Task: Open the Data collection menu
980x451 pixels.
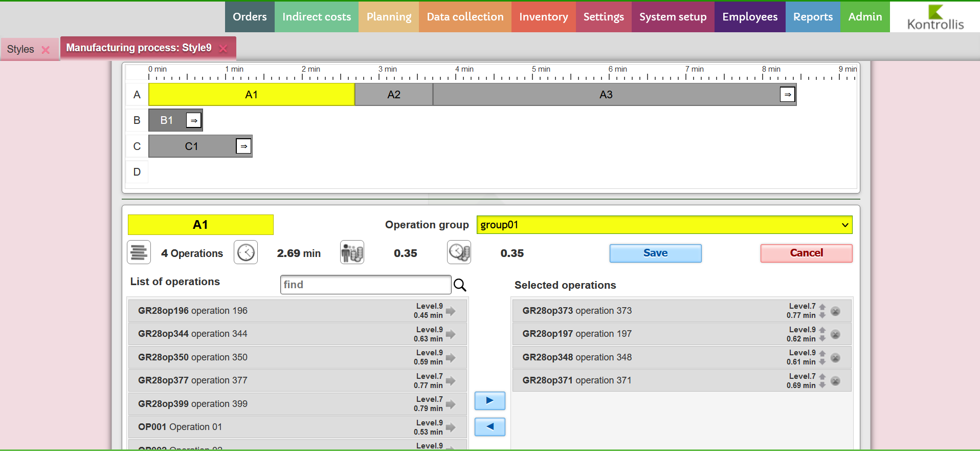Action: [465, 17]
